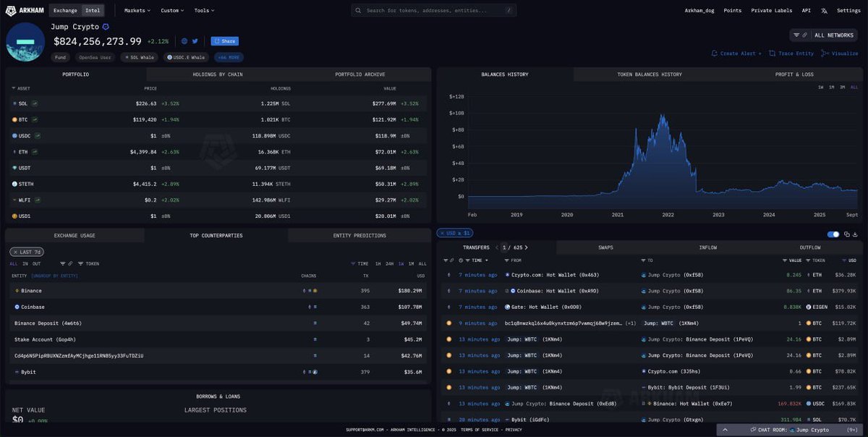Screen dimensions: 868x437
Task: Open the Entity Predictions tab
Action: (x=359, y=236)
